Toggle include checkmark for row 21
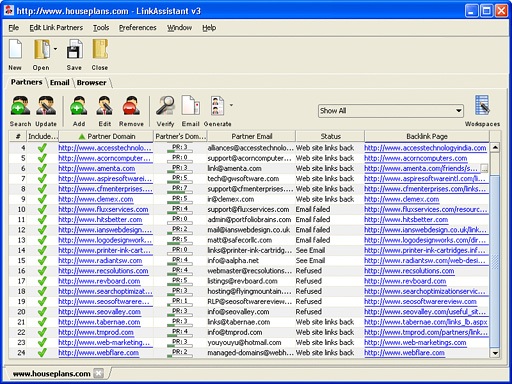512x384 pixels. click(x=42, y=322)
